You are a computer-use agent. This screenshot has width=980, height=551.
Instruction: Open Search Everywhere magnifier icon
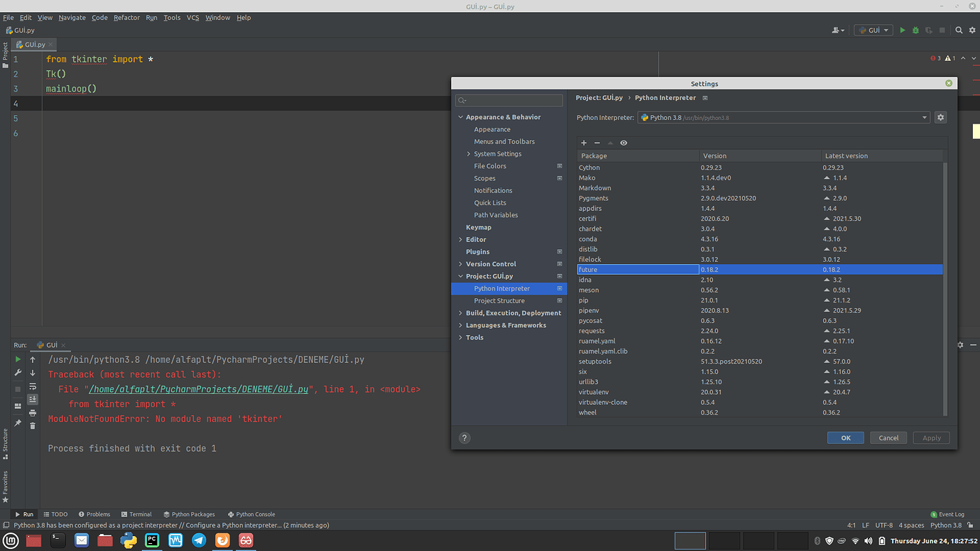click(x=959, y=30)
